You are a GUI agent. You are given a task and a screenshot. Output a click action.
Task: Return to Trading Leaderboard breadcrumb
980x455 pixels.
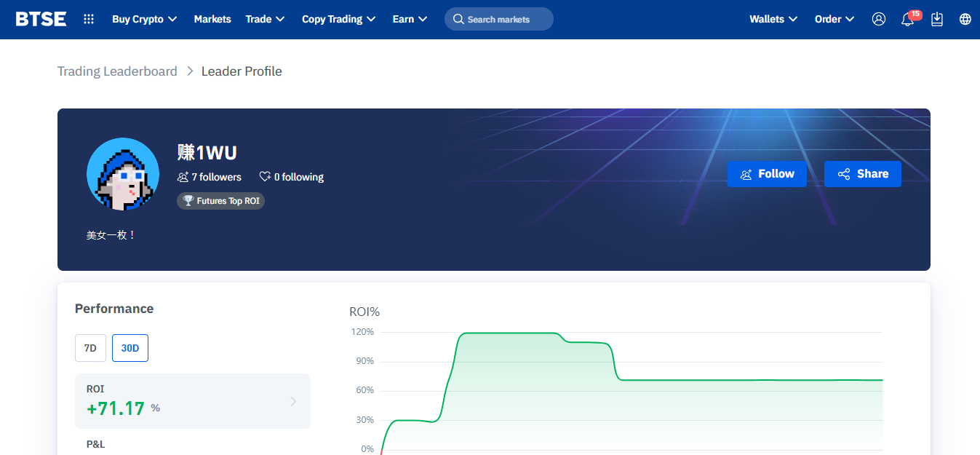click(117, 71)
